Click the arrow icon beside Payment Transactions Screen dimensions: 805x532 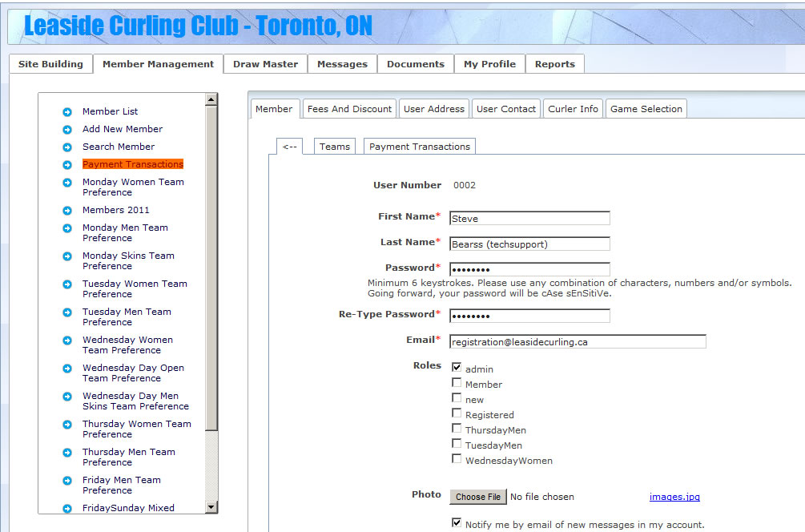pos(67,165)
